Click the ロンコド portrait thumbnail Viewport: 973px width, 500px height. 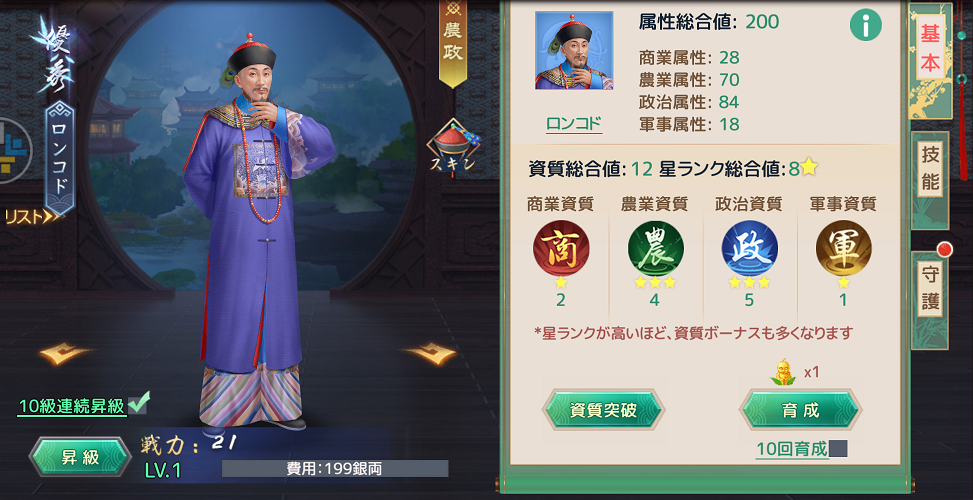574,50
